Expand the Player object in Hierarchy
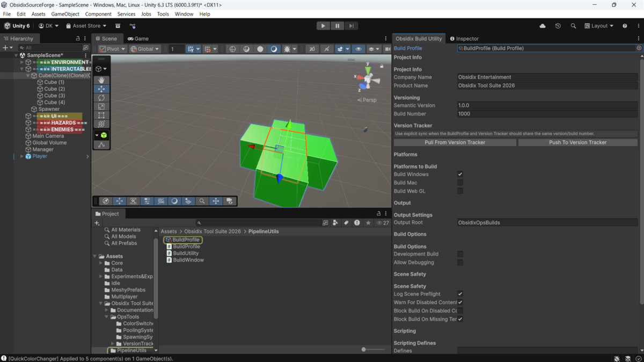The width and height of the screenshot is (644, 362). [x=22, y=156]
